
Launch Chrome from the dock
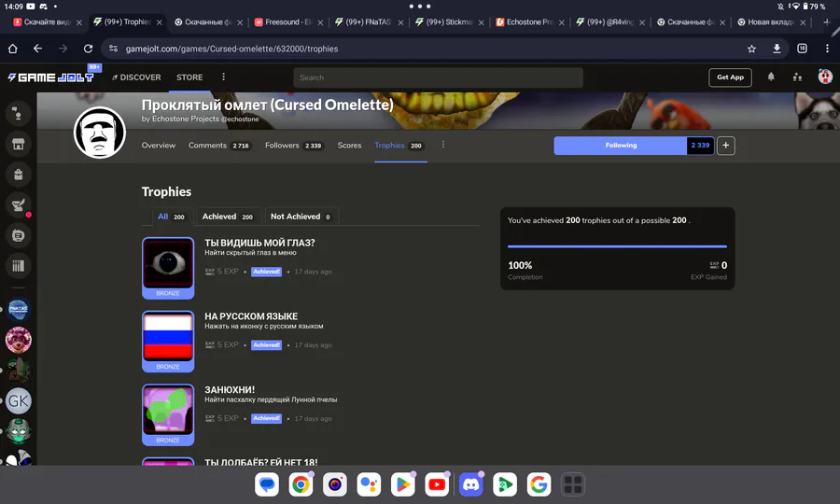point(301,484)
